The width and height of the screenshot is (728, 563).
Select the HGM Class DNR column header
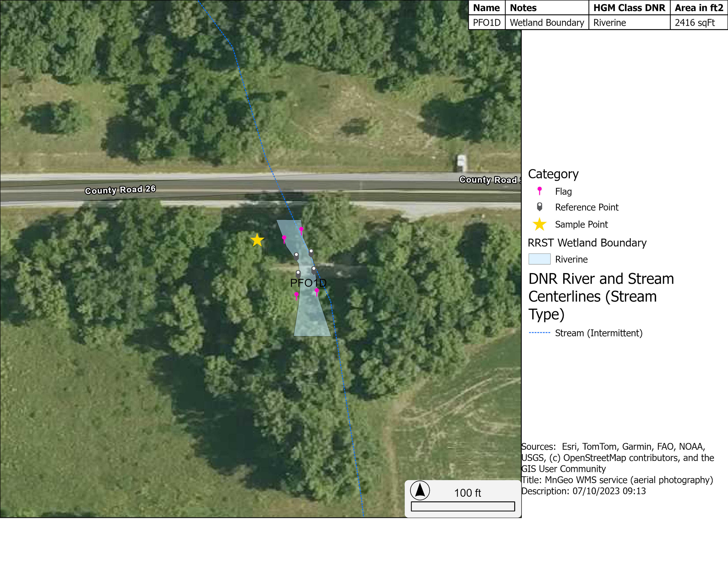click(x=629, y=8)
